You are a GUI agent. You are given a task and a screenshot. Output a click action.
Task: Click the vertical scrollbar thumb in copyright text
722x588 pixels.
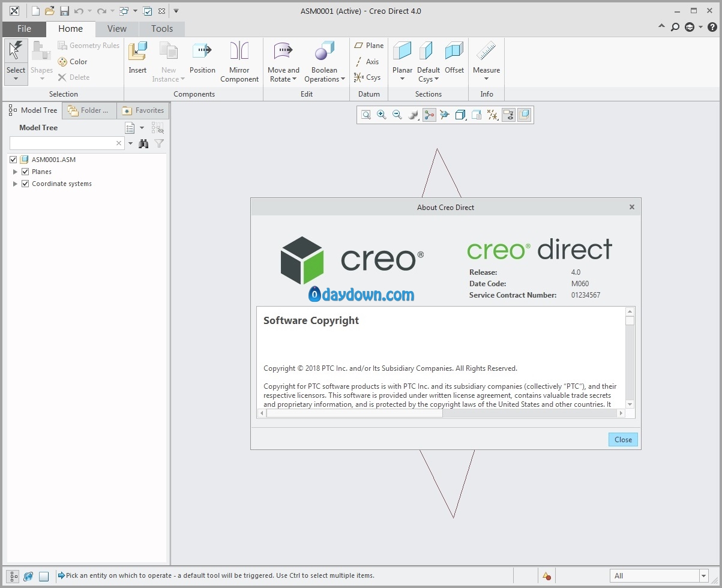pos(630,321)
